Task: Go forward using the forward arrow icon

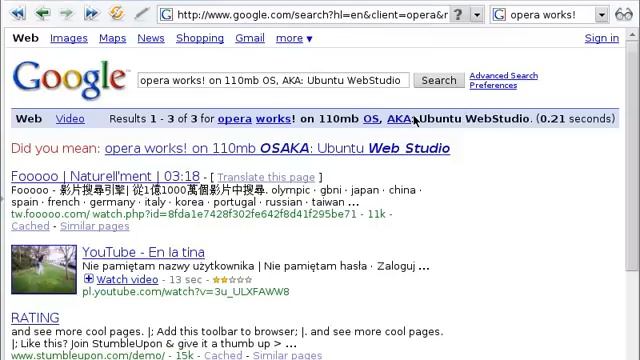Action: point(67,14)
